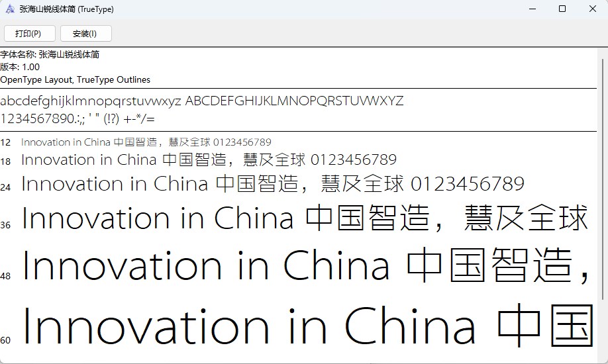Click the window title 张海山锐线体简 (TrueType)
Viewport: 608px width, 364px height.
click(66, 9)
